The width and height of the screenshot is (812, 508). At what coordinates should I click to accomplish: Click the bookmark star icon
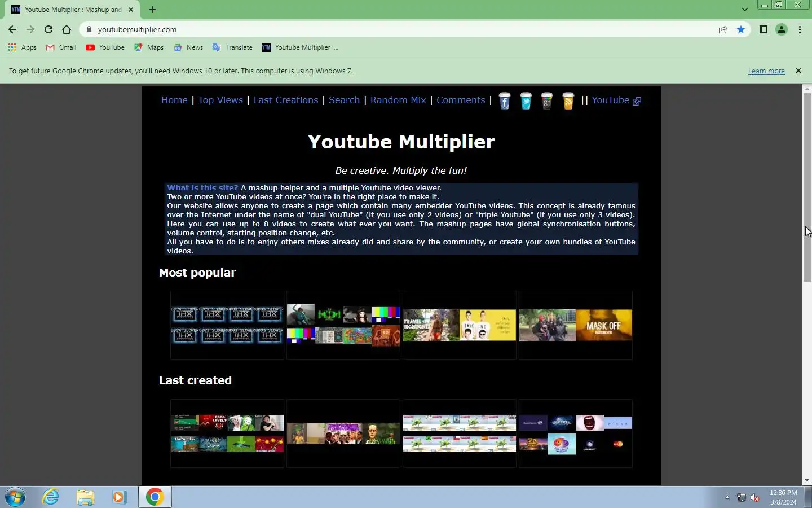point(741,29)
